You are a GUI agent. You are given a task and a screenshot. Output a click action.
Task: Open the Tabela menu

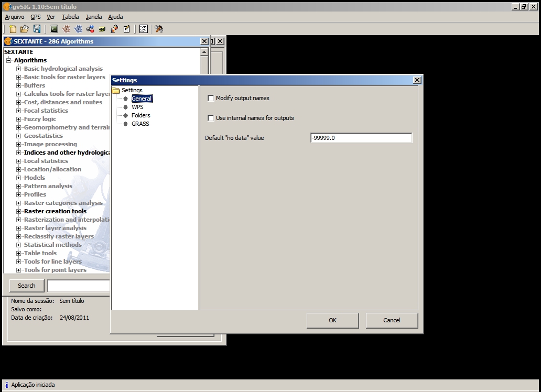(70, 17)
